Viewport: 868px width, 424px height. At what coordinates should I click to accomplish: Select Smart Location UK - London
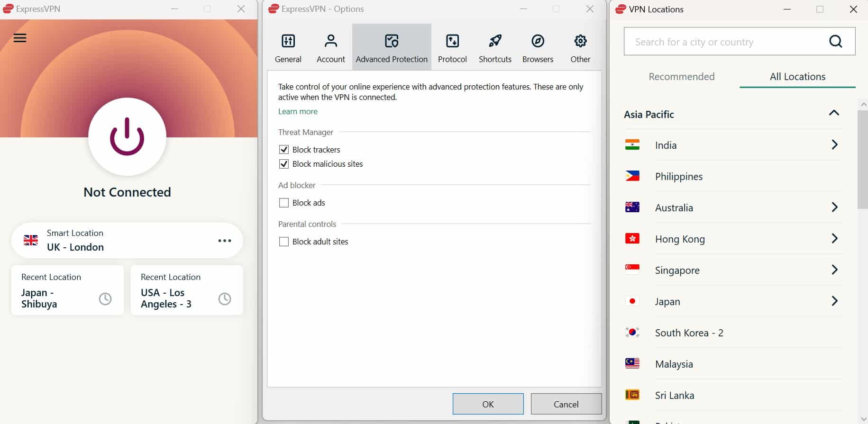coord(127,240)
